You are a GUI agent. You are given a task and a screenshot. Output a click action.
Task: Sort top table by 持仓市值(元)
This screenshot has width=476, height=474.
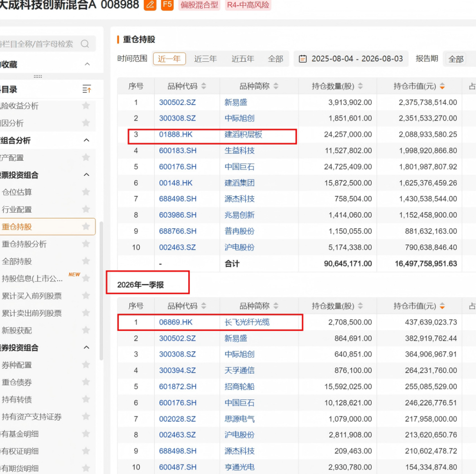pyautogui.click(x=442, y=86)
